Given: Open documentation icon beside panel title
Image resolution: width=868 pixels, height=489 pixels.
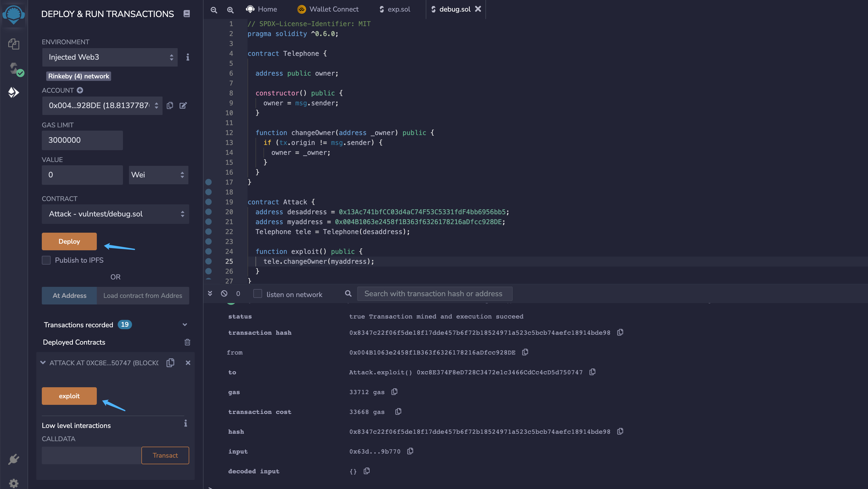Looking at the screenshot, I should (186, 13).
